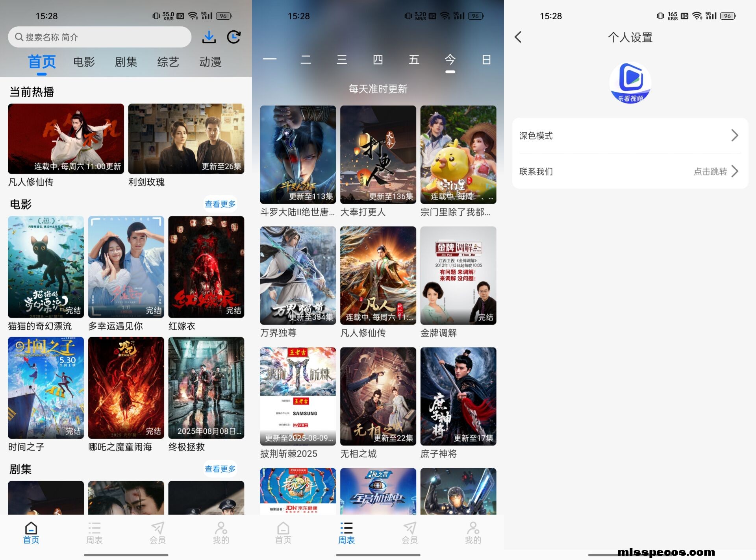Tap the 金牌调解 title text
This screenshot has width=756, height=560.
[x=439, y=333]
